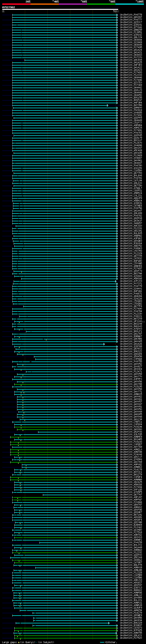Click the cyan =100char scale marker
The width and height of the screenshot is (146, 644).
102,642
